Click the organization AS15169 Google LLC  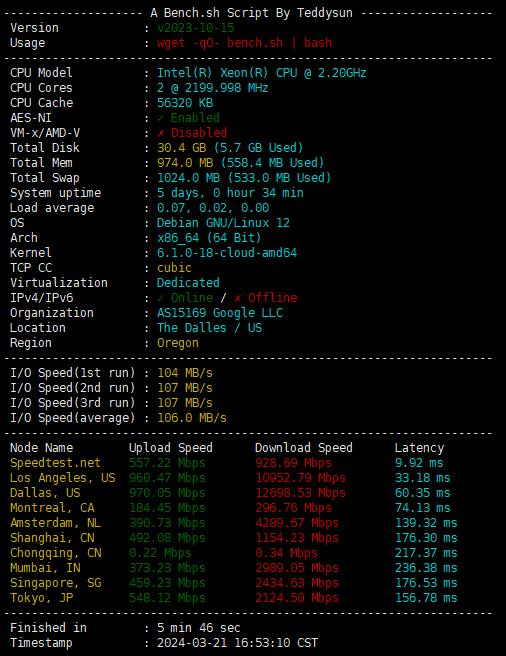[220, 313]
